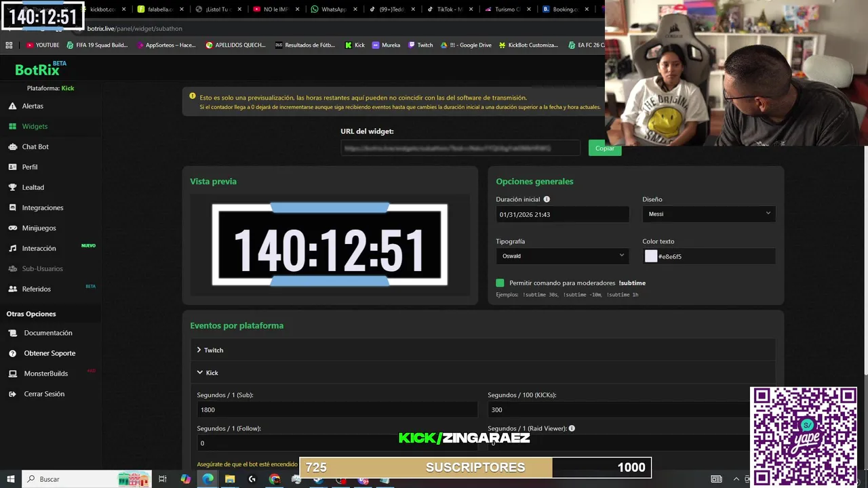Select the Widgets grid icon in sidebar

point(12,126)
